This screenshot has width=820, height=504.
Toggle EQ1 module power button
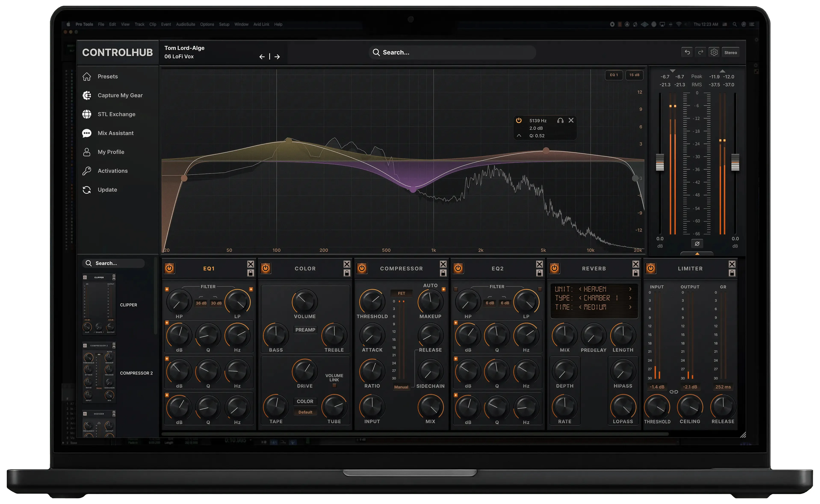tap(169, 269)
